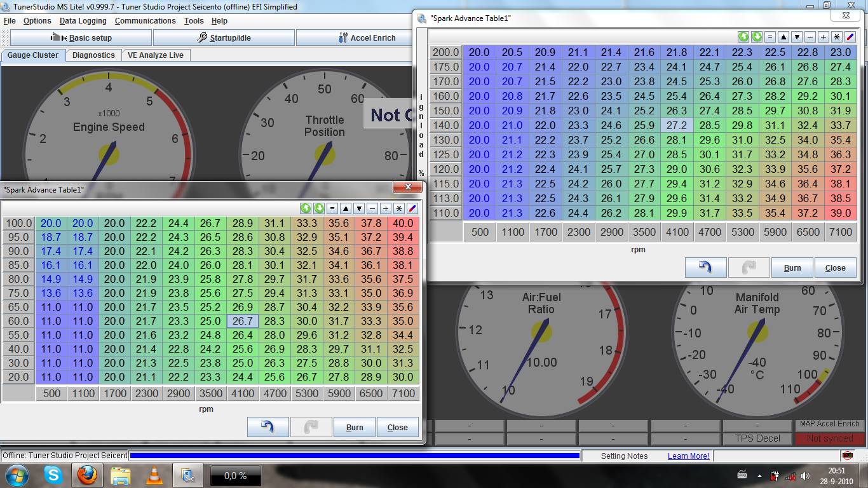Click the volume speaker icon in system tray
This screenshot has height=488, width=868.
806,475
